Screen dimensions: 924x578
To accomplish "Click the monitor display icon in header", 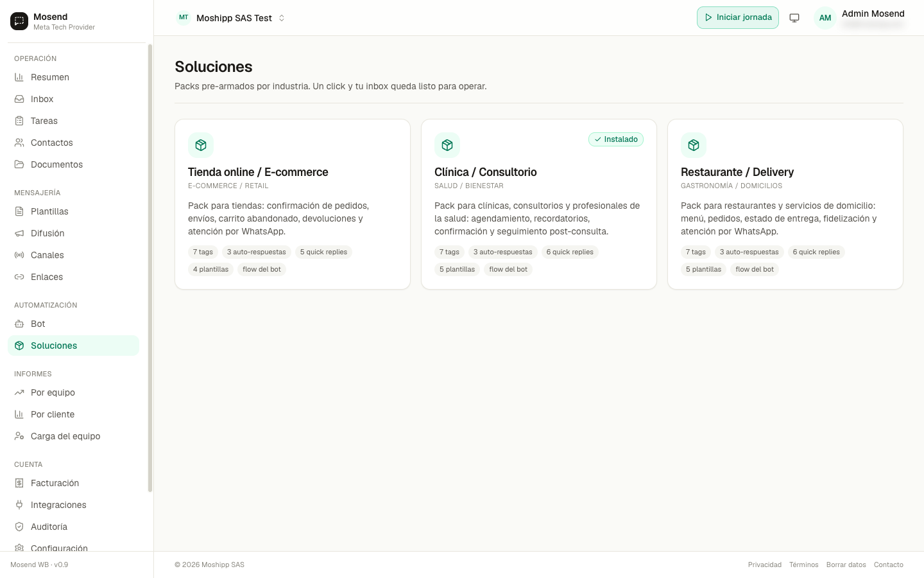I will click(x=794, y=18).
